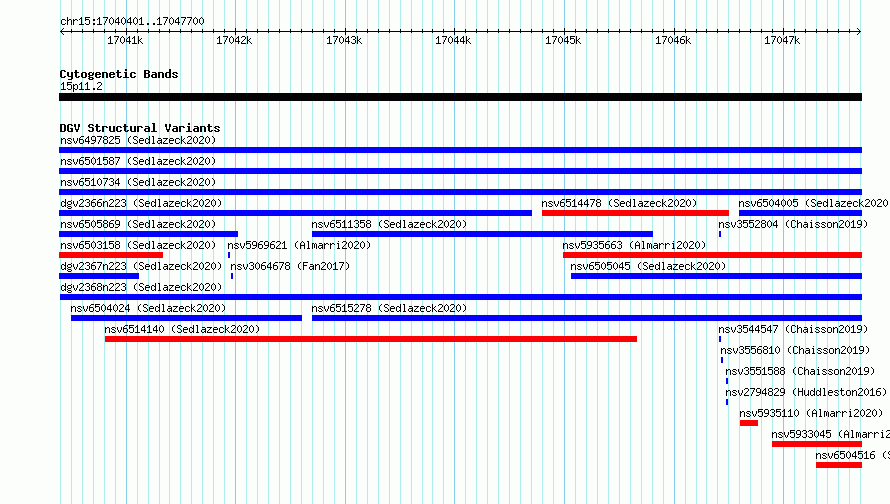
Task: Click the black 15p11.2 cytogenetic band bar
Action: (460, 97)
